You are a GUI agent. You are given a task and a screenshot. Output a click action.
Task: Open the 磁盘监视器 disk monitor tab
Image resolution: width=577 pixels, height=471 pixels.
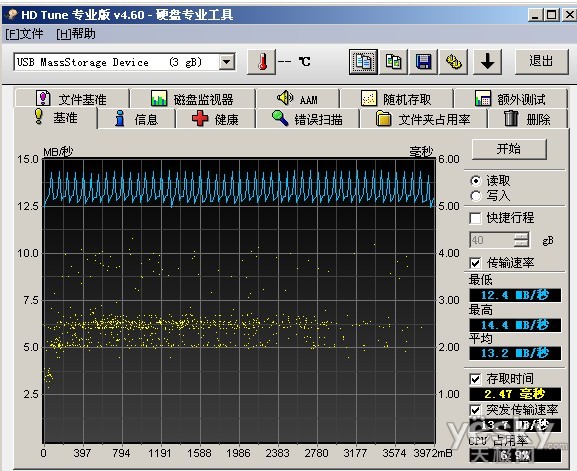coord(192,99)
